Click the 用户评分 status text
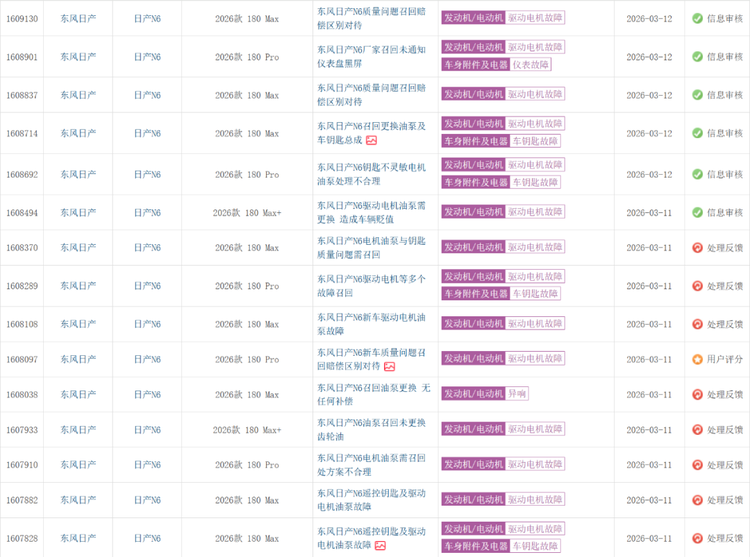The width and height of the screenshot is (750, 557). coord(725,359)
